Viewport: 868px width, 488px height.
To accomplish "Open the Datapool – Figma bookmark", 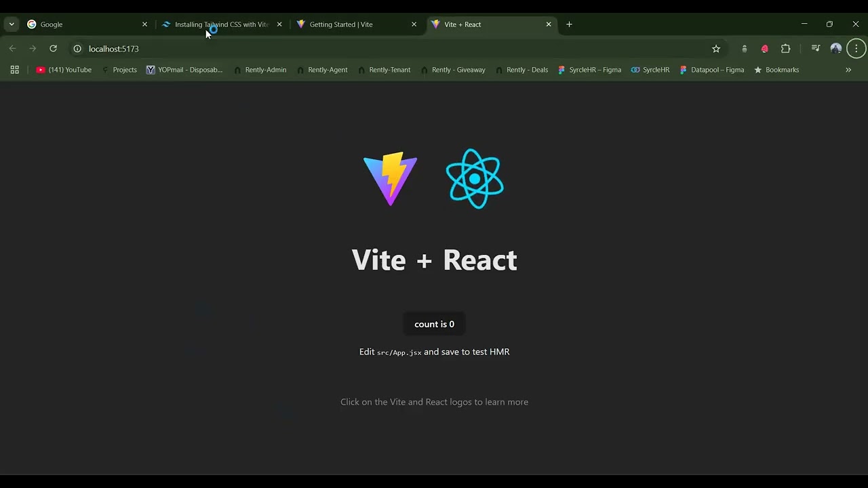I will coord(711,70).
